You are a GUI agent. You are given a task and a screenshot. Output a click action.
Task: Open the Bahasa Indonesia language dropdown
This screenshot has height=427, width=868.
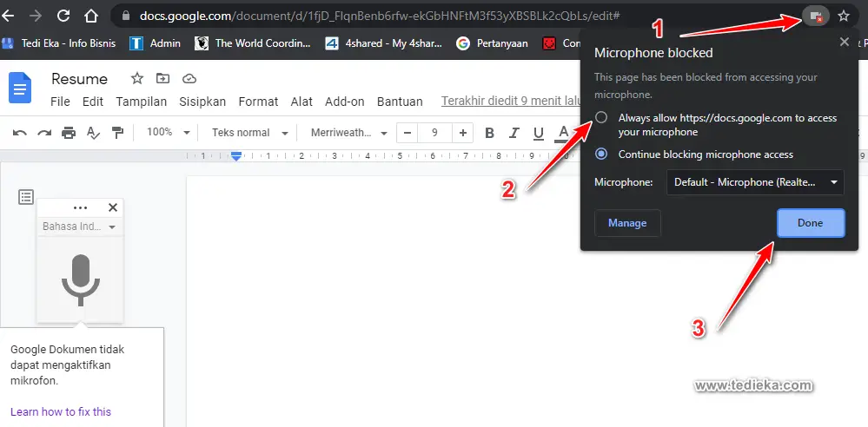(x=79, y=227)
